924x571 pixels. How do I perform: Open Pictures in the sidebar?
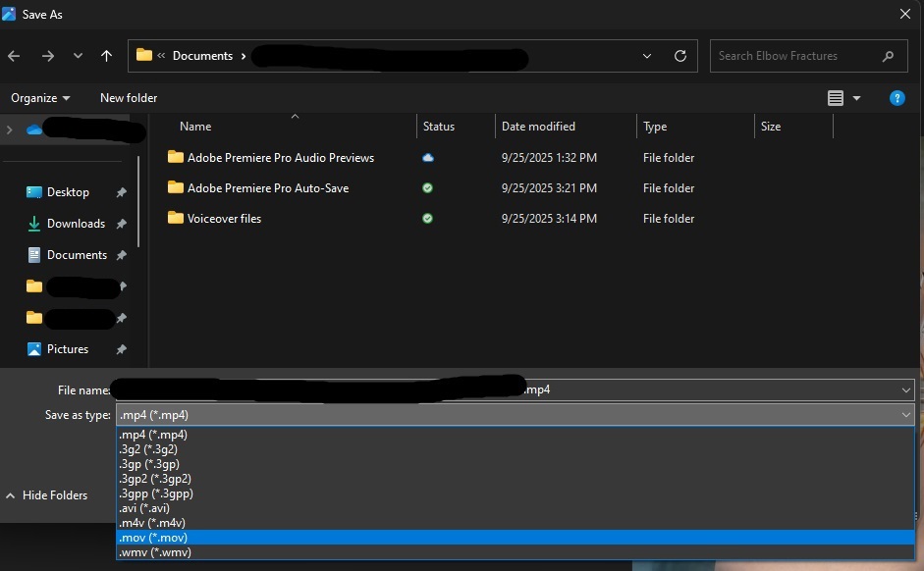[x=68, y=349]
